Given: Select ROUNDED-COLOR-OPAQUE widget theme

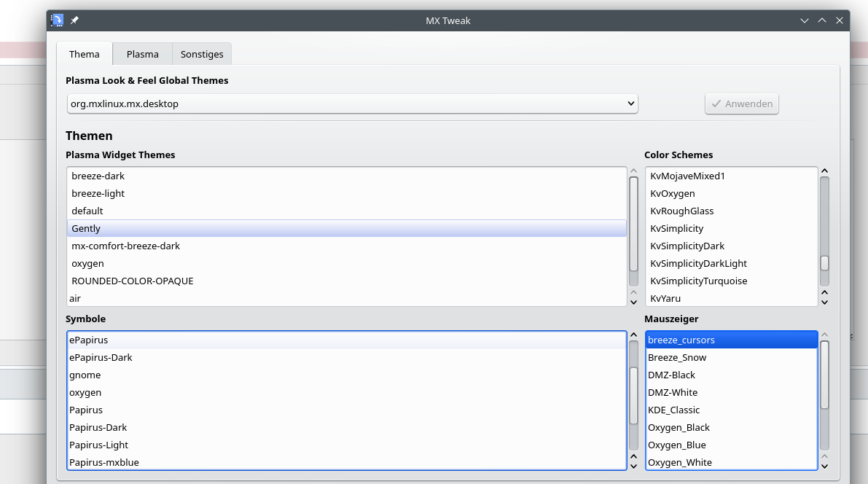Looking at the screenshot, I should (x=346, y=281).
